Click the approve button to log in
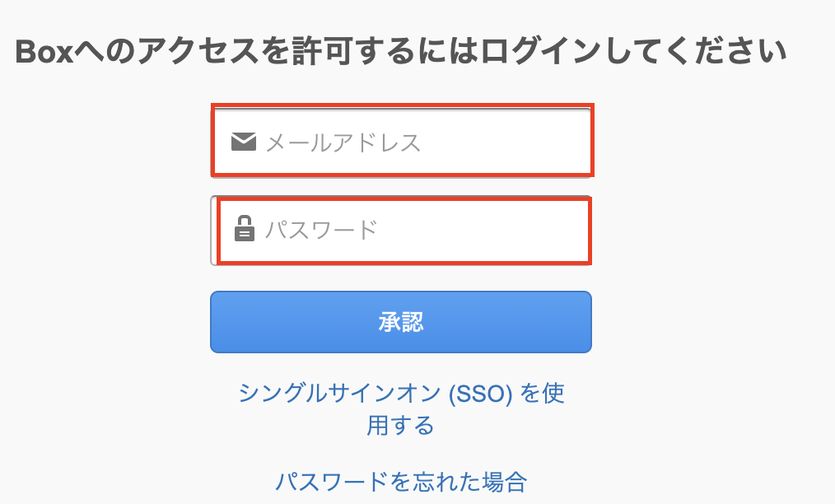Viewport: 835px width, 504px height. 401,322
